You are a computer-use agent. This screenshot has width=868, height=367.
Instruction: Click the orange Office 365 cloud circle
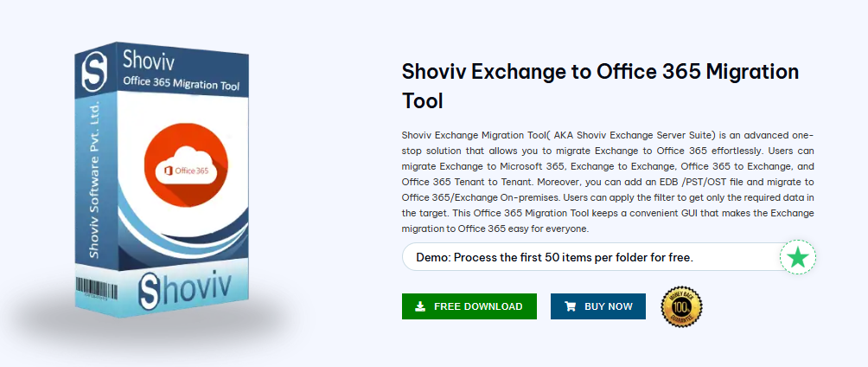pyautogui.click(x=186, y=165)
